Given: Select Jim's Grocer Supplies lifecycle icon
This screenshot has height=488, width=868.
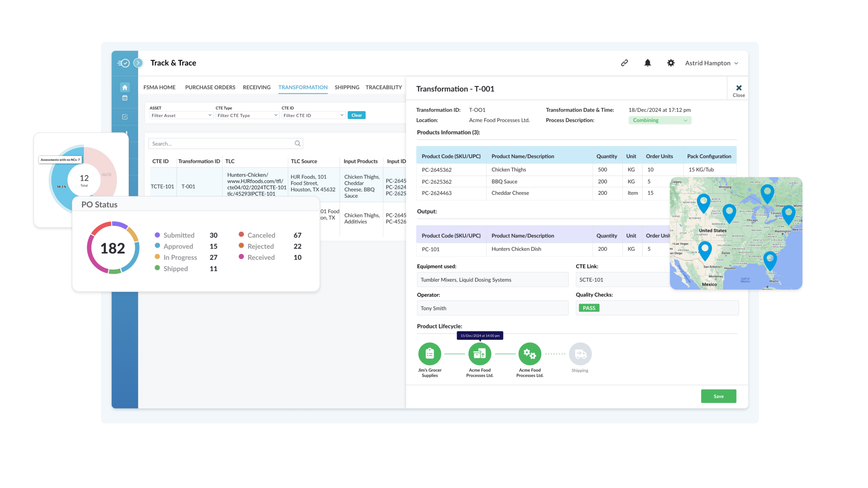Looking at the screenshot, I should point(430,354).
